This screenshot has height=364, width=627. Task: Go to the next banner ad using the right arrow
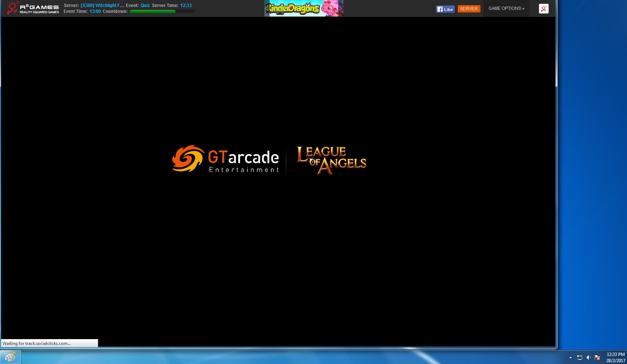click(x=340, y=8)
